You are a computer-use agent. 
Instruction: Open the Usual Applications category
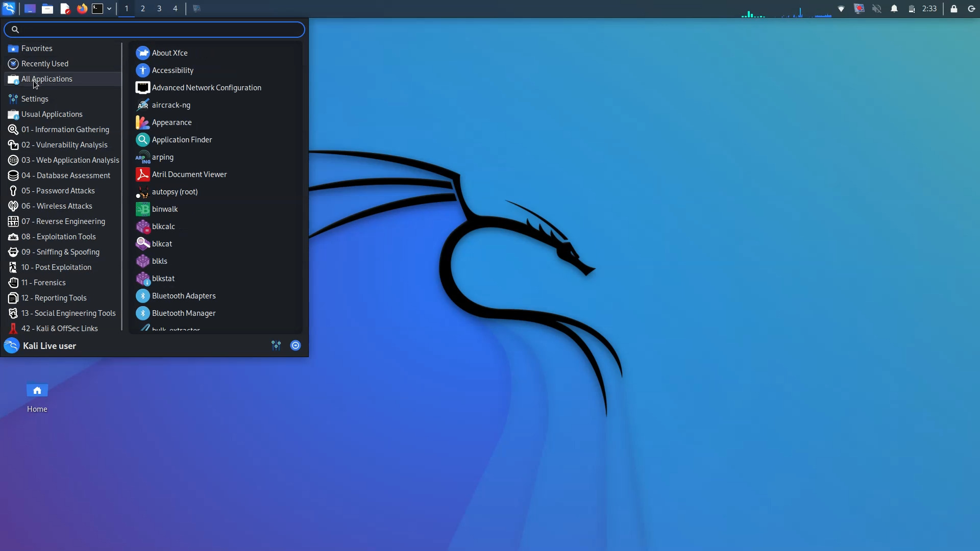(63, 114)
